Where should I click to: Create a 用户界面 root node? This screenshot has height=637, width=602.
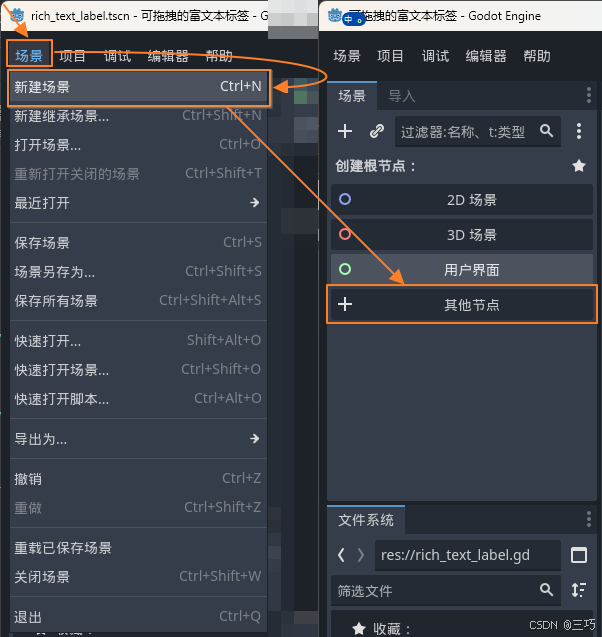(462, 270)
